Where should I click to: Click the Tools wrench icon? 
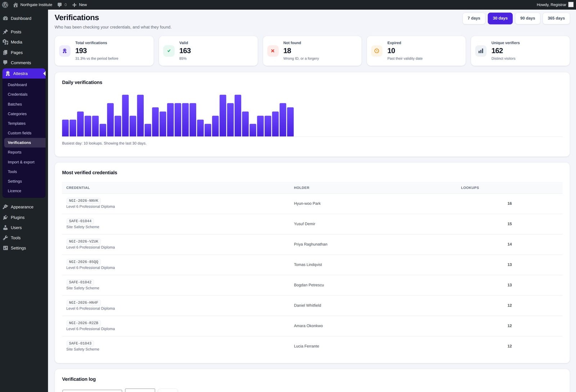coord(5,238)
